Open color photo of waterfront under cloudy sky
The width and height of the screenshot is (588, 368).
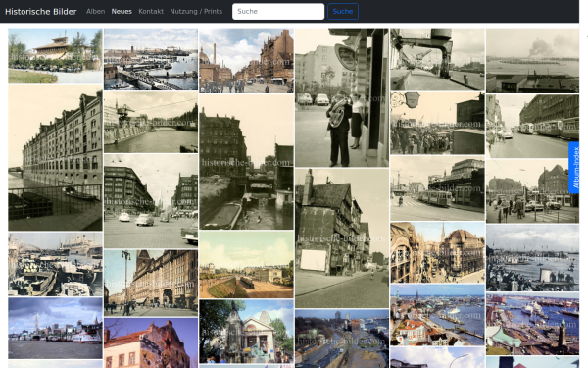[x=55, y=328]
